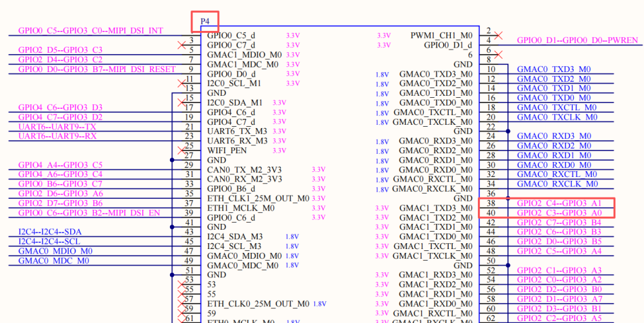This screenshot has width=644, height=323.
Task: Click the junction dot beside pin 22
Action: [x=509, y=131]
